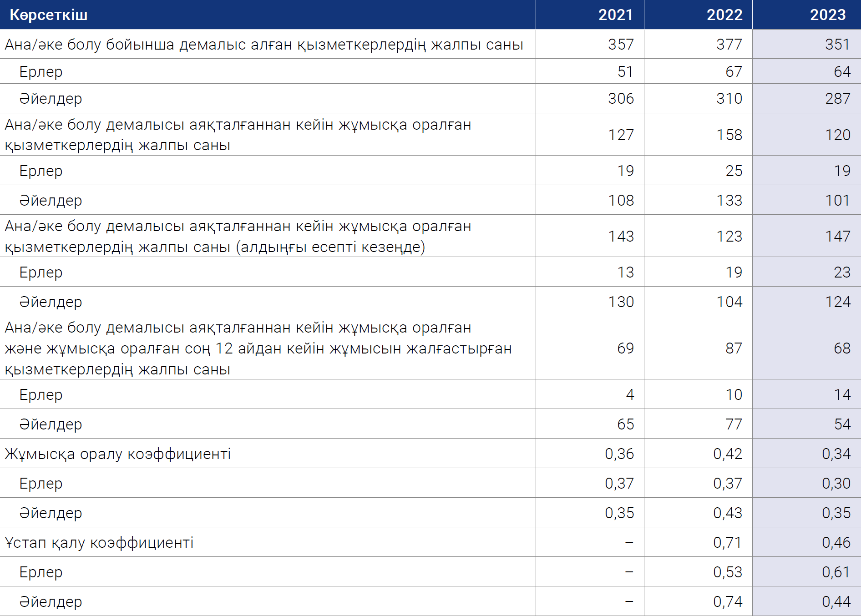
Task: Pick the value 54
Action: tap(842, 424)
